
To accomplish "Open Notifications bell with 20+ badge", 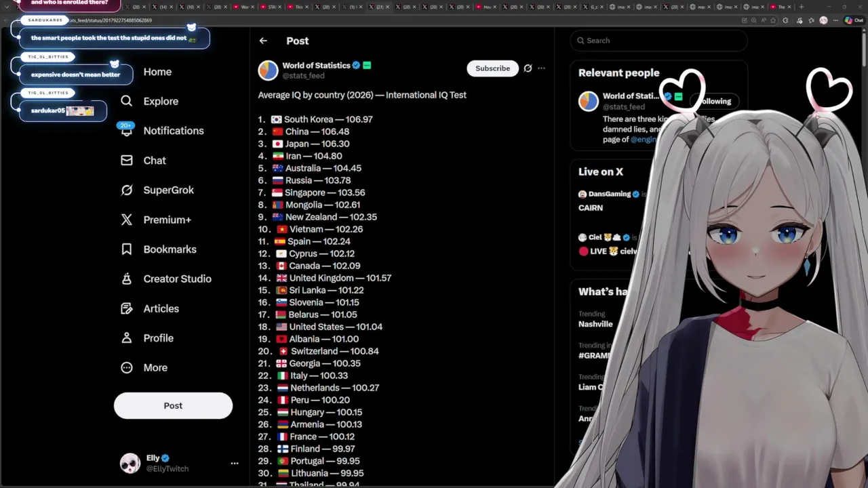I will click(127, 130).
